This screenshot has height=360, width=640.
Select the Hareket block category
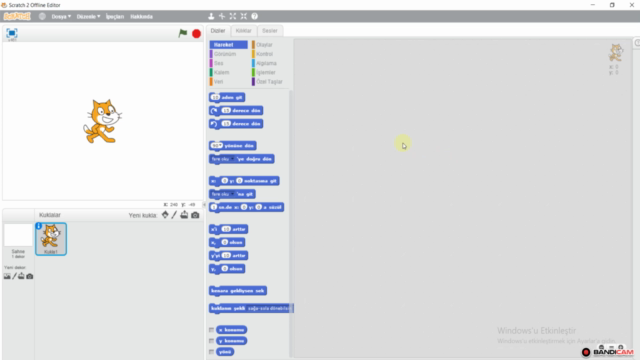click(x=229, y=44)
